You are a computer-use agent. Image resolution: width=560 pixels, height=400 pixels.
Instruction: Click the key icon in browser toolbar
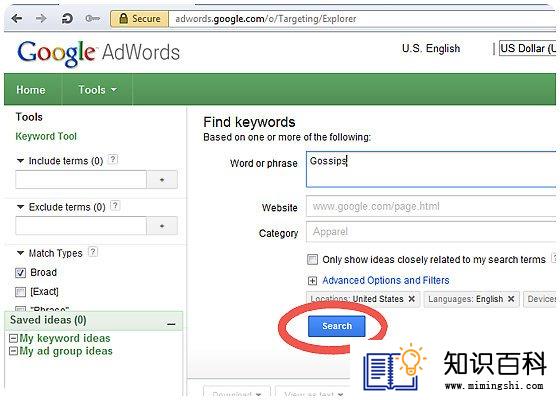pos(92,19)
